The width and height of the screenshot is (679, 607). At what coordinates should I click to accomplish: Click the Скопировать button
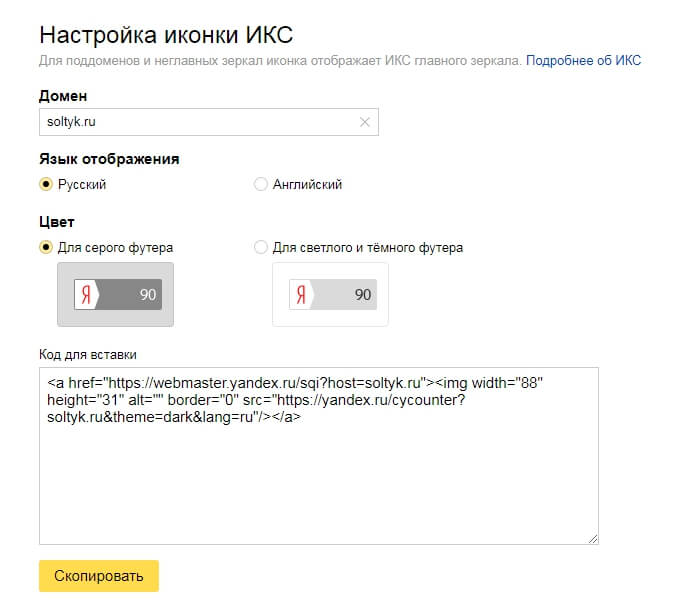99,576
